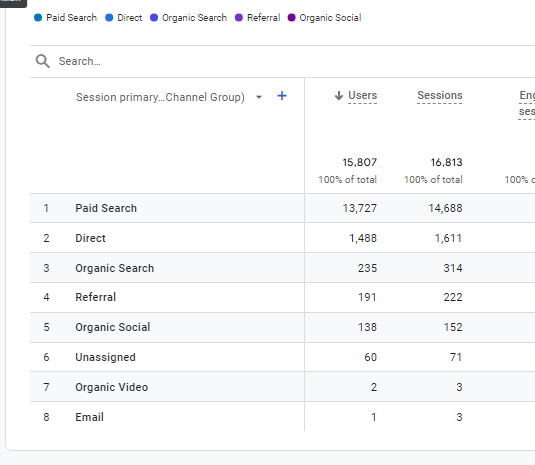Select the Direct legend label
This screenshot has height=465, width=535.
130,18
